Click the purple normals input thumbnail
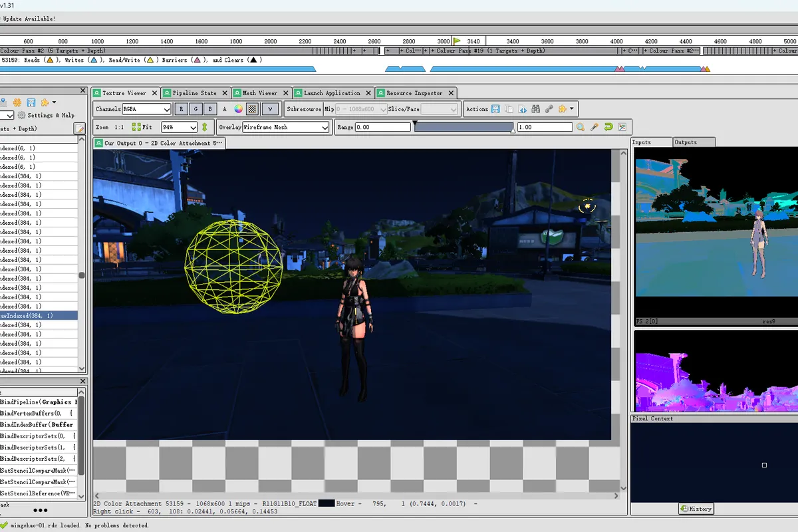 pyautogui.click(x=716, y=371)
